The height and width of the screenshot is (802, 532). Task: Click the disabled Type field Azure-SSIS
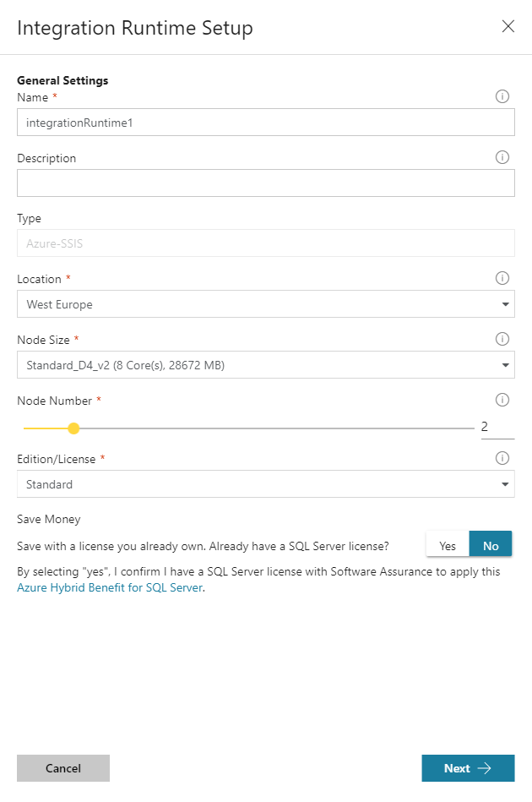tap(265, 243)
